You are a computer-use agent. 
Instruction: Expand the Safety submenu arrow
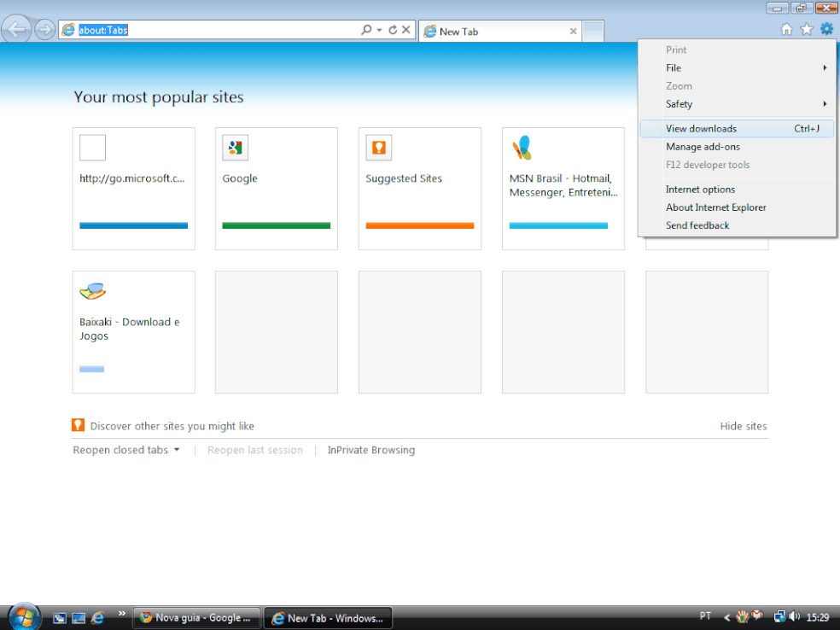pyautogui.click(x=825, y=104)
